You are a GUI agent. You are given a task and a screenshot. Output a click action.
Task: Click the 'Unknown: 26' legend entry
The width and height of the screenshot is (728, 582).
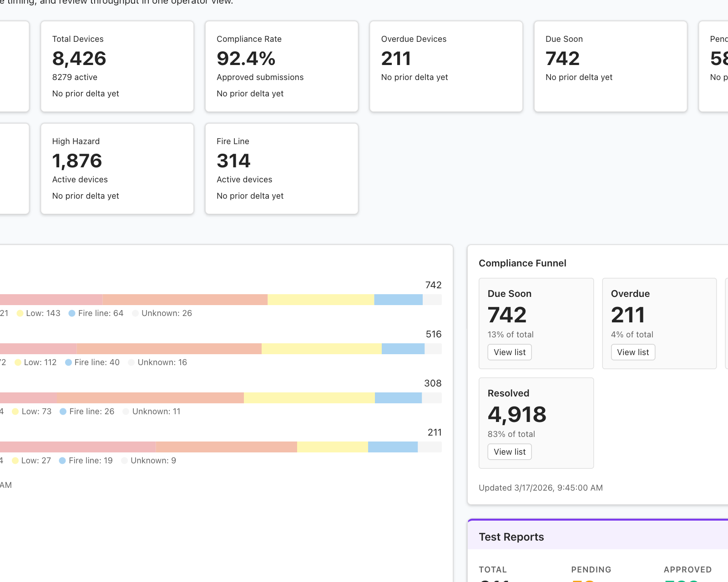tap(162, 313)
